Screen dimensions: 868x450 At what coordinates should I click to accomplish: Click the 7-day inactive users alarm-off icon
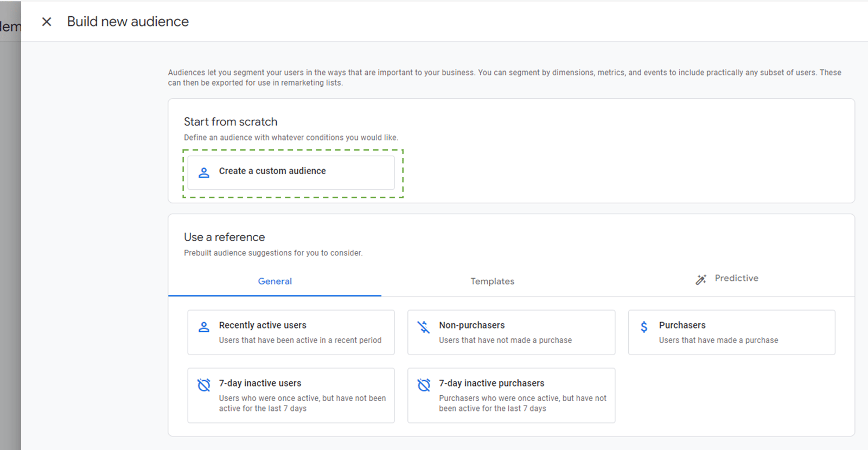click(204, 385)
